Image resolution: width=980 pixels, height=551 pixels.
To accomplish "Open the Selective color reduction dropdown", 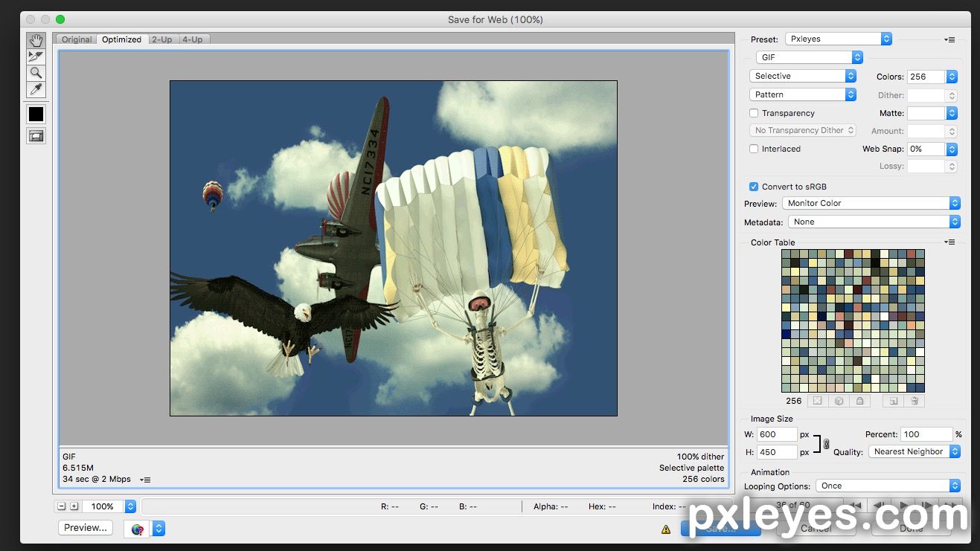I will [x=803, y=76].
